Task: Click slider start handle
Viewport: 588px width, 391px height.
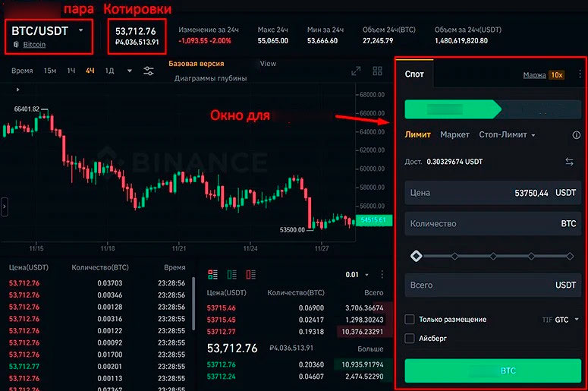Action: tap(416, 257)
